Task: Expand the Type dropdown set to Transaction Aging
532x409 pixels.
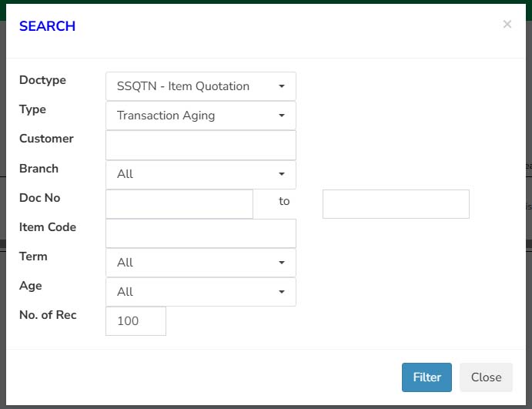Action: [x=201, y=116]
